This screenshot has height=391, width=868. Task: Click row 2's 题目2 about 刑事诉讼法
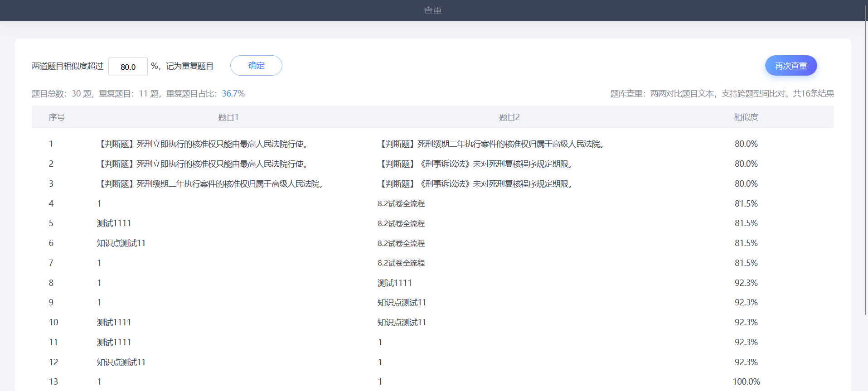pyautogui.click(x=476, y=164)
